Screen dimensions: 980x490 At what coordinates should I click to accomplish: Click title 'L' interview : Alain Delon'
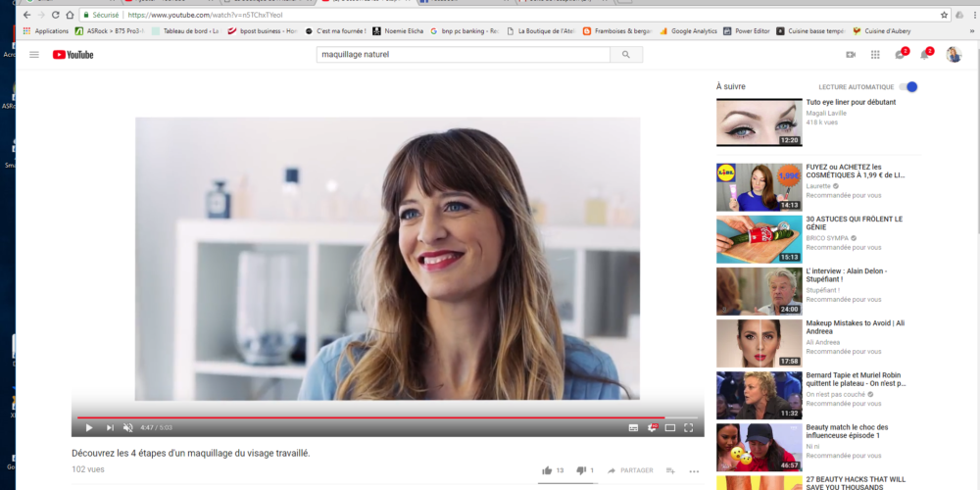click(x=847, y=275)
